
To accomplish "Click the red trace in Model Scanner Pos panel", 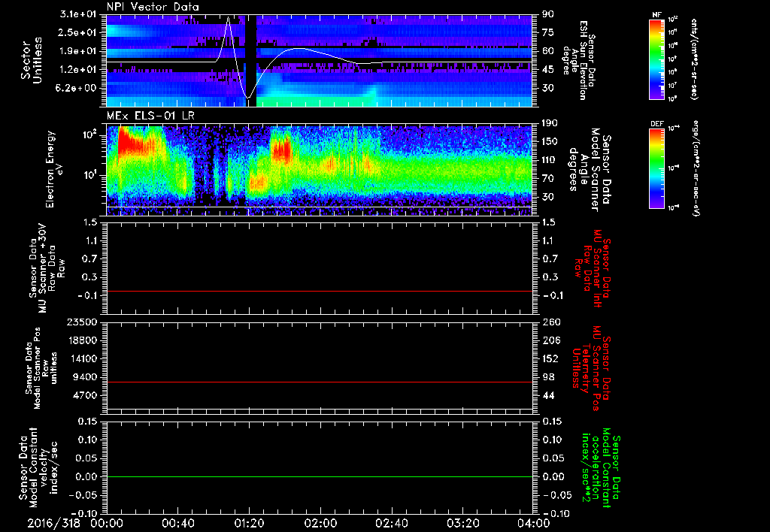I will (319, 382).
